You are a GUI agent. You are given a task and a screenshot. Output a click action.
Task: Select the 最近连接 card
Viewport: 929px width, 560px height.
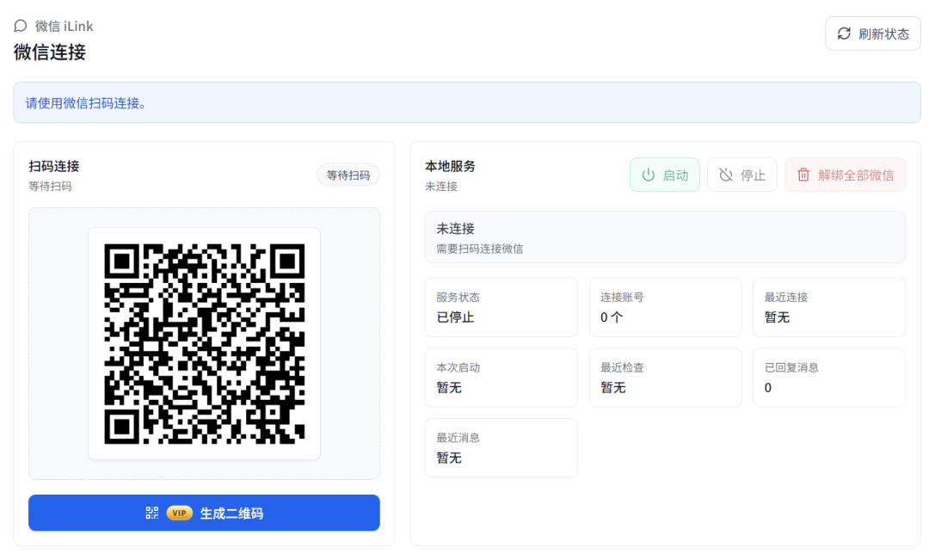[829, 308]
